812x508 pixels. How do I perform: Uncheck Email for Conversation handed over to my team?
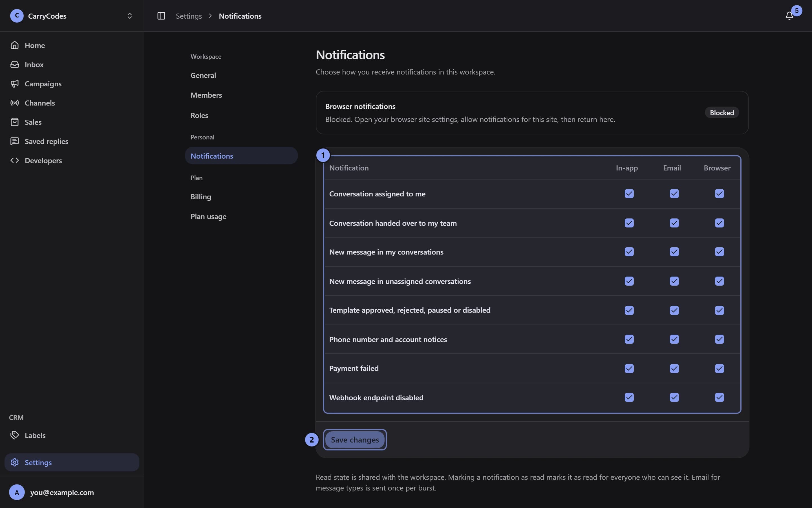tap(674, 223)
